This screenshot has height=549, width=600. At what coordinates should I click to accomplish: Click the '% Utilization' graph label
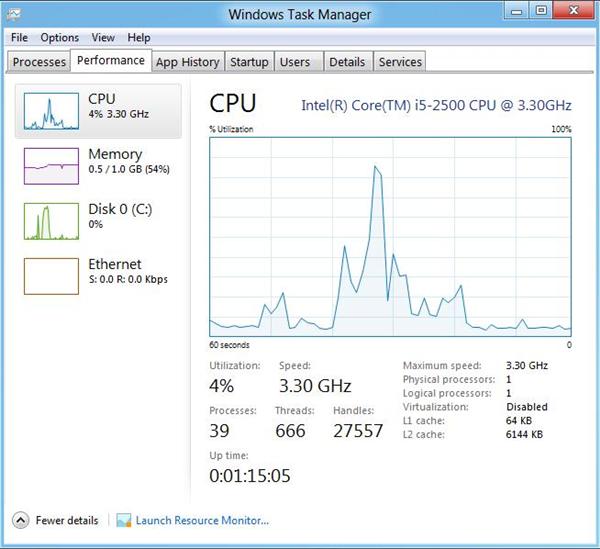[231, 129]
